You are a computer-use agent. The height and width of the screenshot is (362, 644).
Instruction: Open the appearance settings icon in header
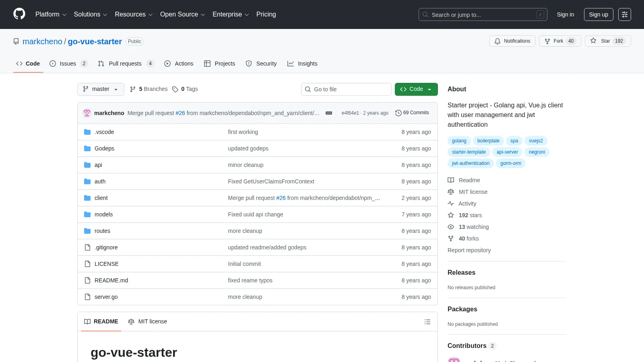[x=624, y=14]
